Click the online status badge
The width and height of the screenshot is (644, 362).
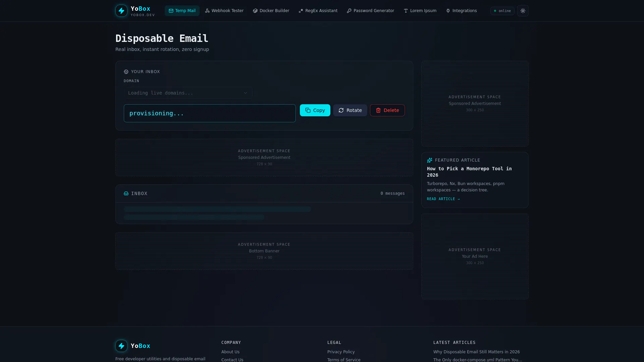502,11
